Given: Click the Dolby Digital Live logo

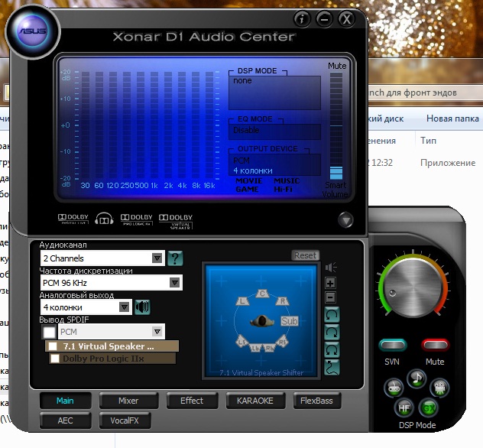Looking at the screenshot, I should pyautogui.click(x=73, y=219).
